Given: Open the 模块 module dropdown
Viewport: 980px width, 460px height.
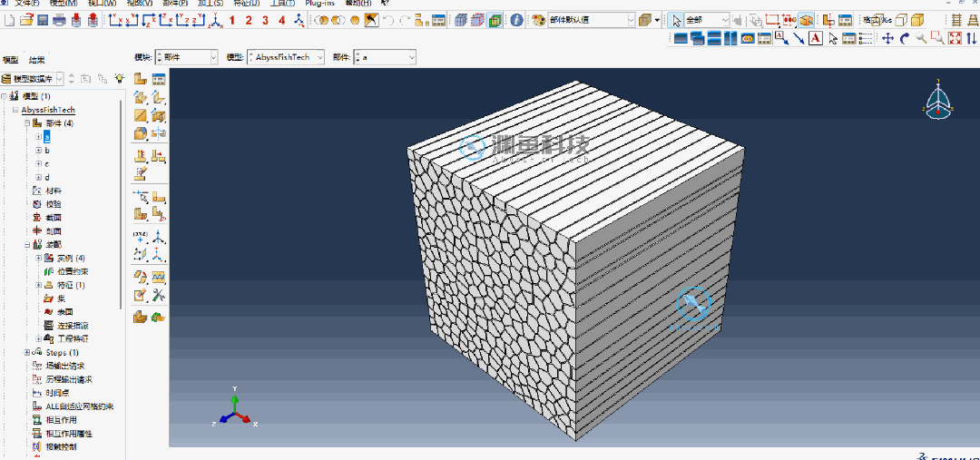Looking at the screenshot, I should tap(186, 57).
